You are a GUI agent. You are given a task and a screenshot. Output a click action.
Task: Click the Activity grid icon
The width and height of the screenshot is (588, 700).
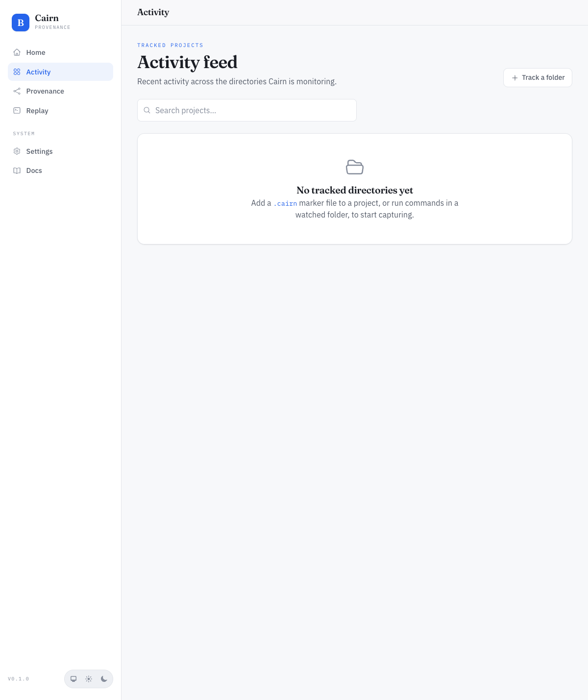point(17,72)
